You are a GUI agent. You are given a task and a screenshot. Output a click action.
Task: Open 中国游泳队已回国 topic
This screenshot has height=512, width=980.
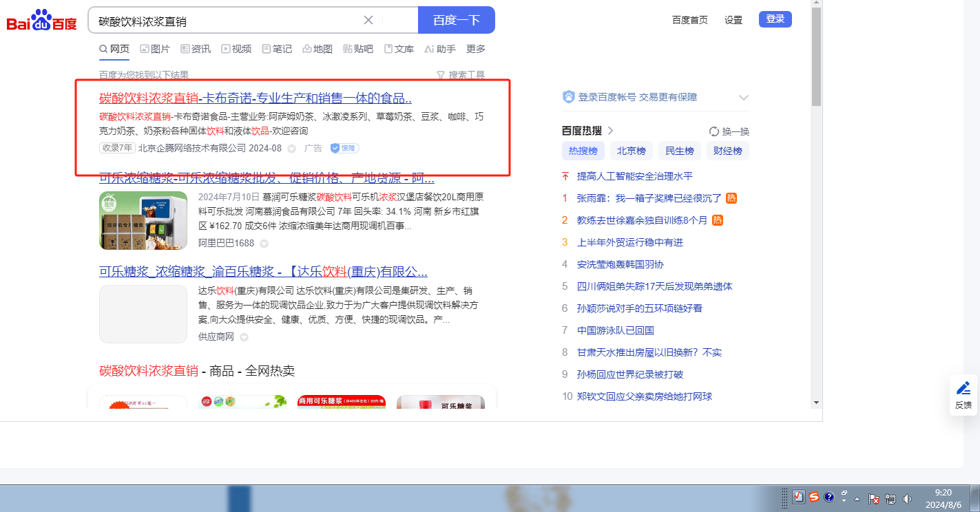[616, 330]
